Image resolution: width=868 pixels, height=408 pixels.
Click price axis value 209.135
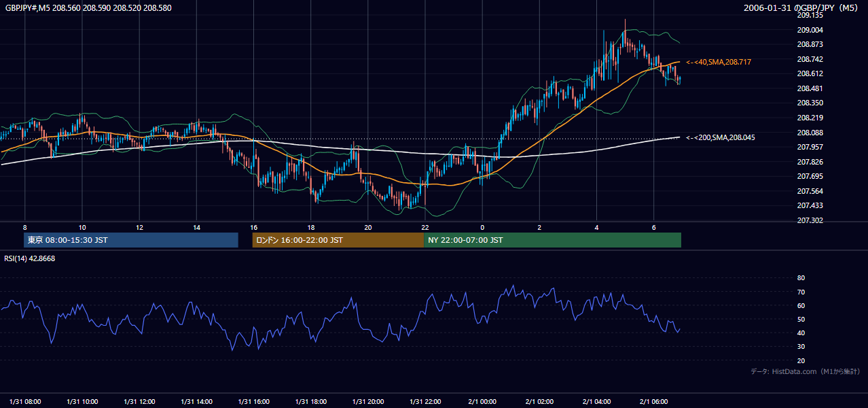click(x=810, y=15)
